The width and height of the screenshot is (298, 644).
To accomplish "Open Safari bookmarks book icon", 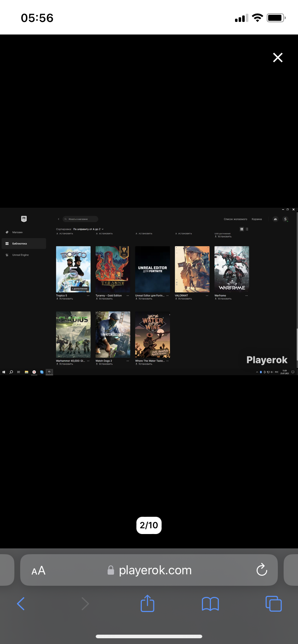I will (211, 604).
